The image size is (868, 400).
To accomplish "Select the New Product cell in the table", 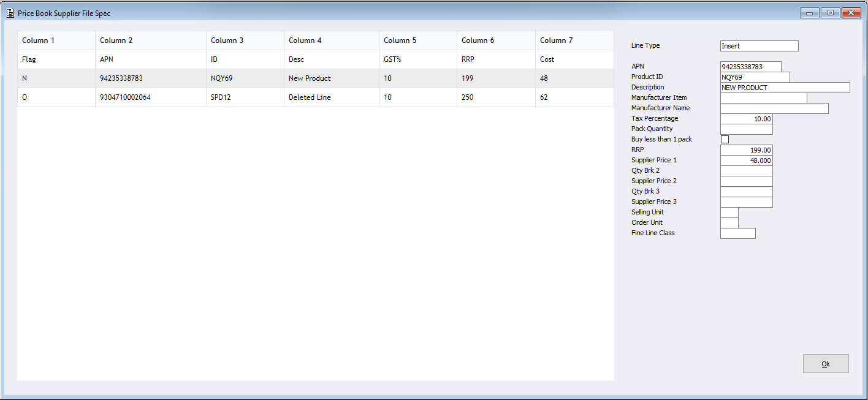I will click(332, 78).
